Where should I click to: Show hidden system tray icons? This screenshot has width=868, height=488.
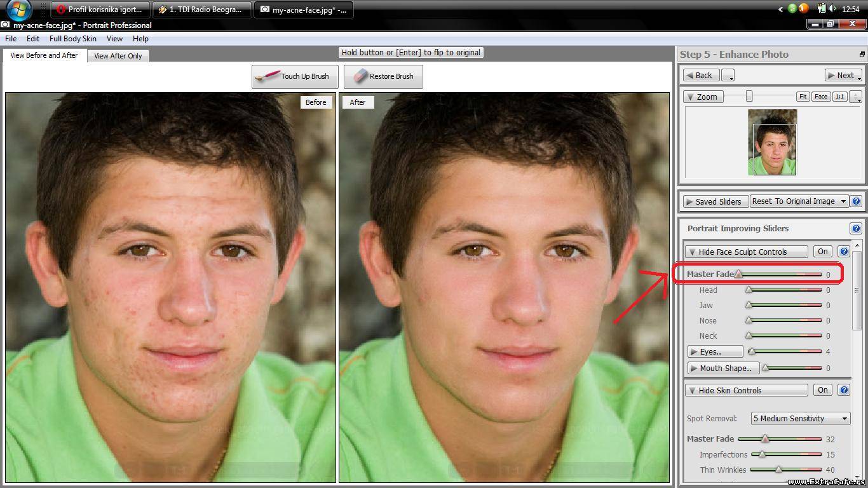click(x=780, y=9)
